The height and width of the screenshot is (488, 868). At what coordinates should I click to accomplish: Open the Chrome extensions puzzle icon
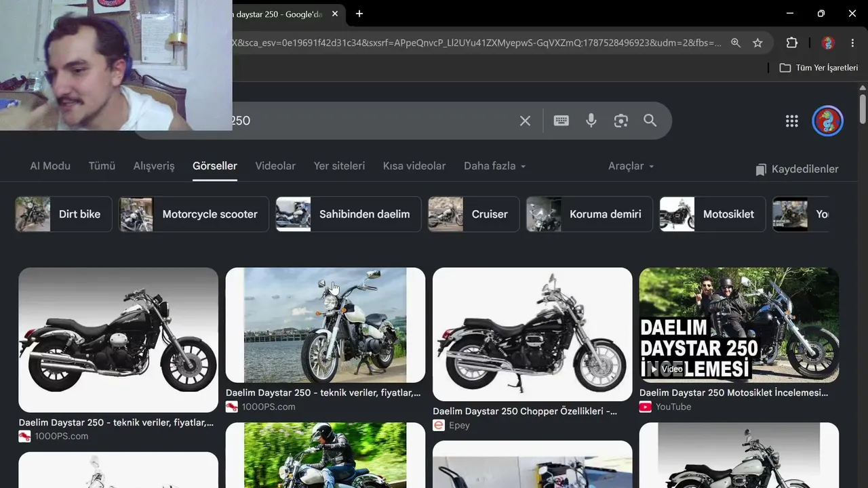click(791, 43)
